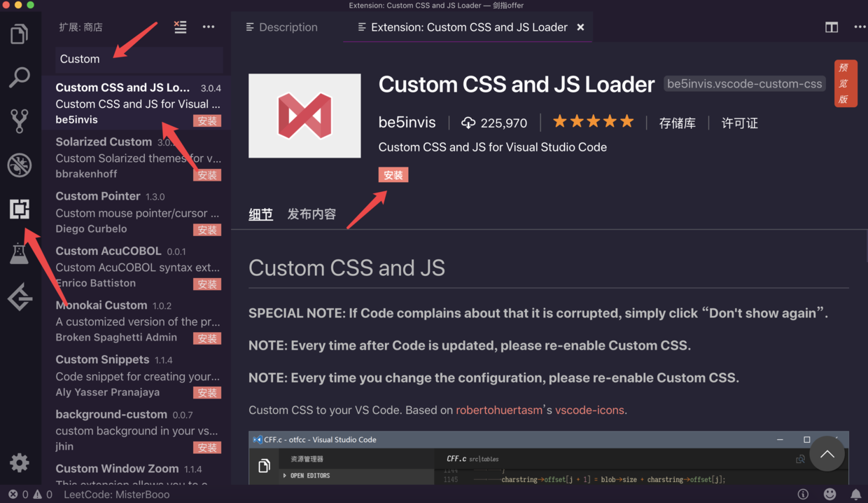
Task: Open editor more actions ellipsis menu
Action: coord(860,27)
